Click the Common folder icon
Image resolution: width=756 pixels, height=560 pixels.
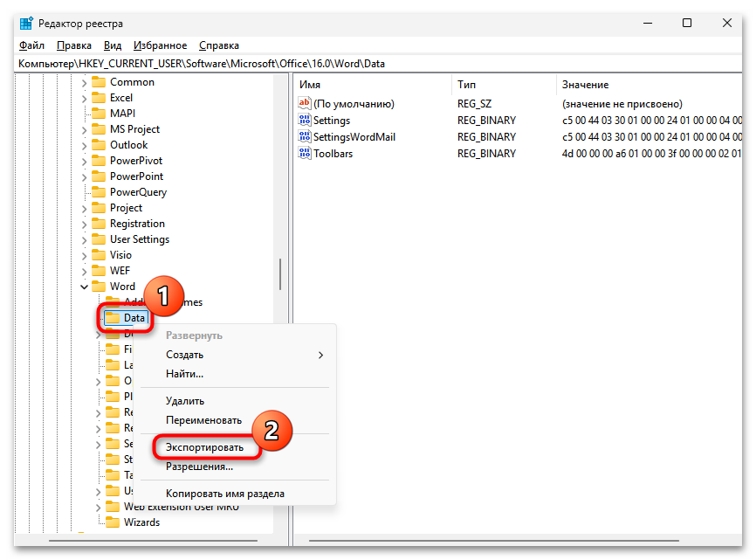99,81
